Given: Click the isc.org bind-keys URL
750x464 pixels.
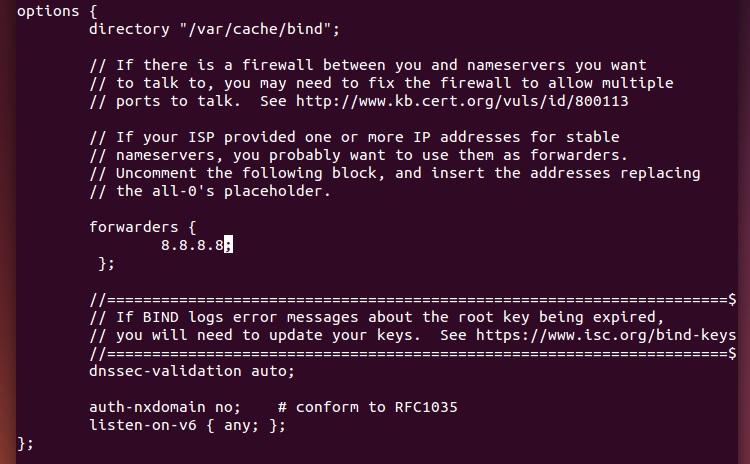Looking at the screenshot, I should pos(606,335).
